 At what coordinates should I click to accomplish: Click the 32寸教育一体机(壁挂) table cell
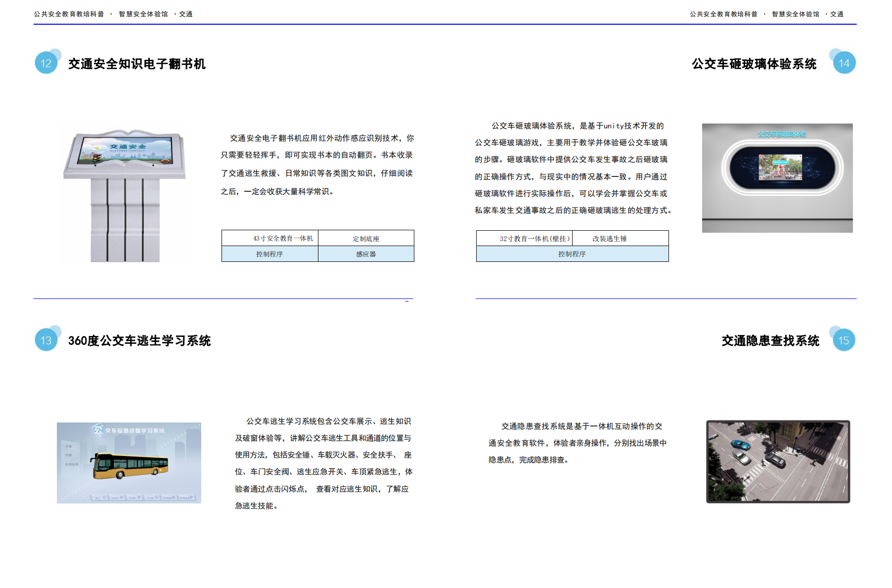(x=524, y=238)
